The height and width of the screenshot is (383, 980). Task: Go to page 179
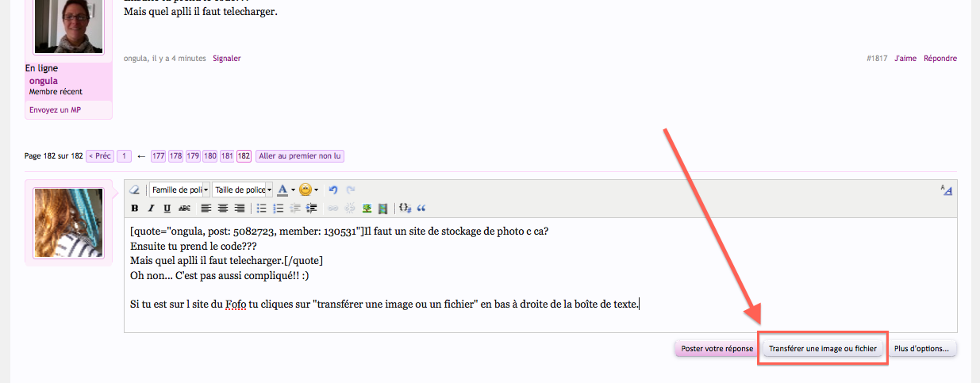point(193,156)
